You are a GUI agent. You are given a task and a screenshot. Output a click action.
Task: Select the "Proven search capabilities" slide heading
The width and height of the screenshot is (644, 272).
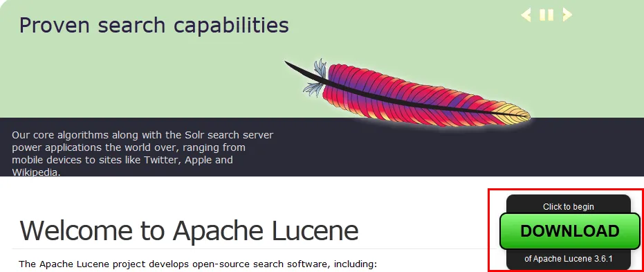[154, 25]
